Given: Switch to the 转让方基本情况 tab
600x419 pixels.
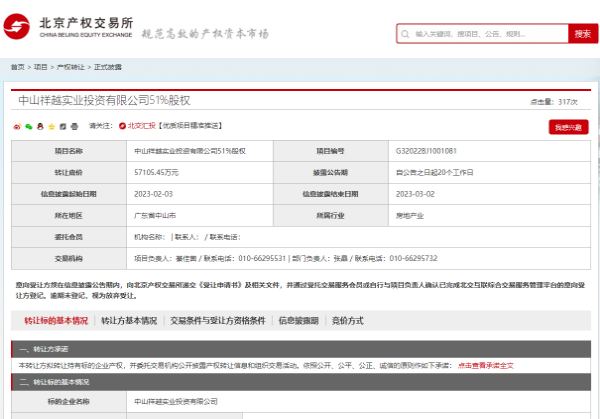Looking at the screenshot, I should coord(129,321).
